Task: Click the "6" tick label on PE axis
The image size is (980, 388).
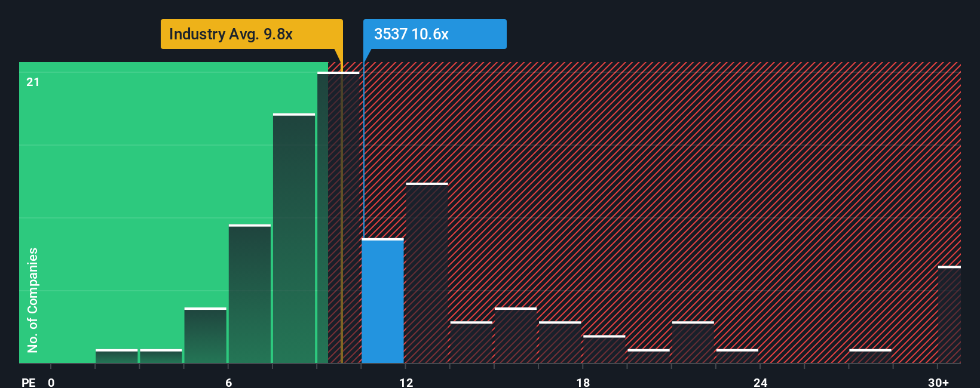Action: 229,382
